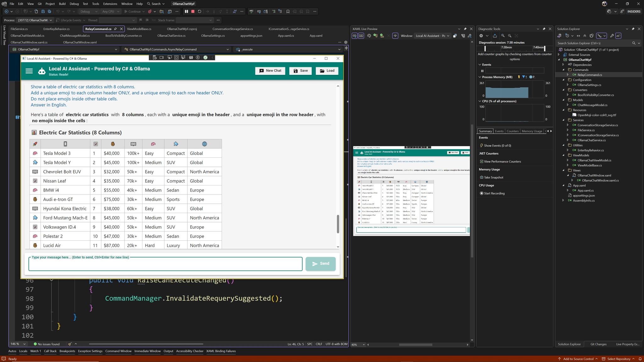Collapse the CPU (% of all processors) section
This screenshot has width=644, height=362.
pos(480,101)
